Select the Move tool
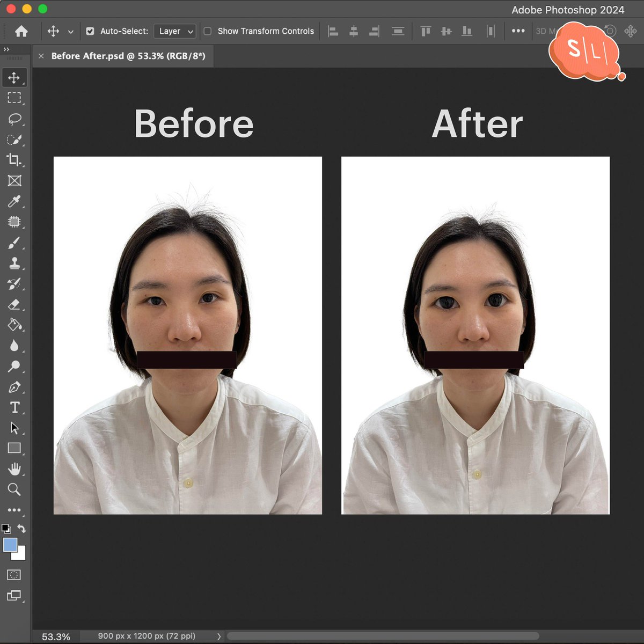644x644 pixels. coord(14,78)
